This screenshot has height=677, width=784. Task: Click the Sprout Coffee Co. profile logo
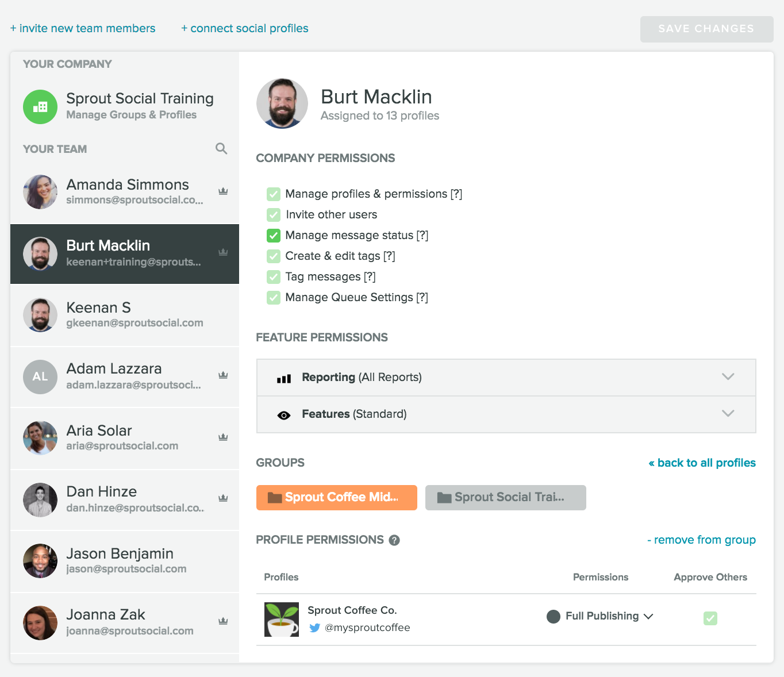coord(282,620)
